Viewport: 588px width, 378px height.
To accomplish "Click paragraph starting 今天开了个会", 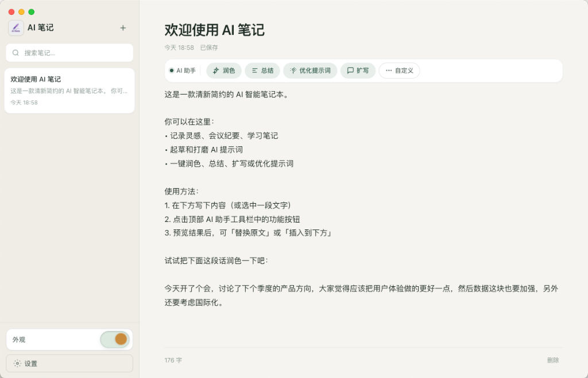I will click(x=362, y=295).
